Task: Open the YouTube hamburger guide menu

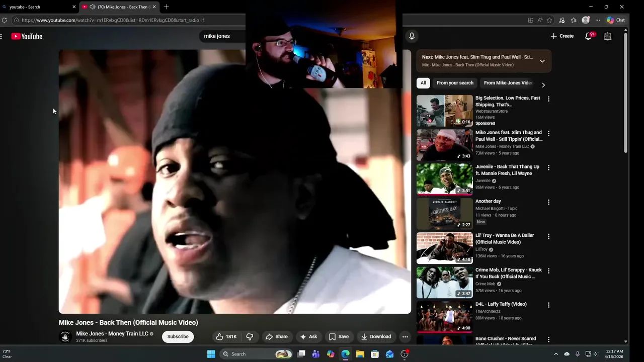Action: 2,36
